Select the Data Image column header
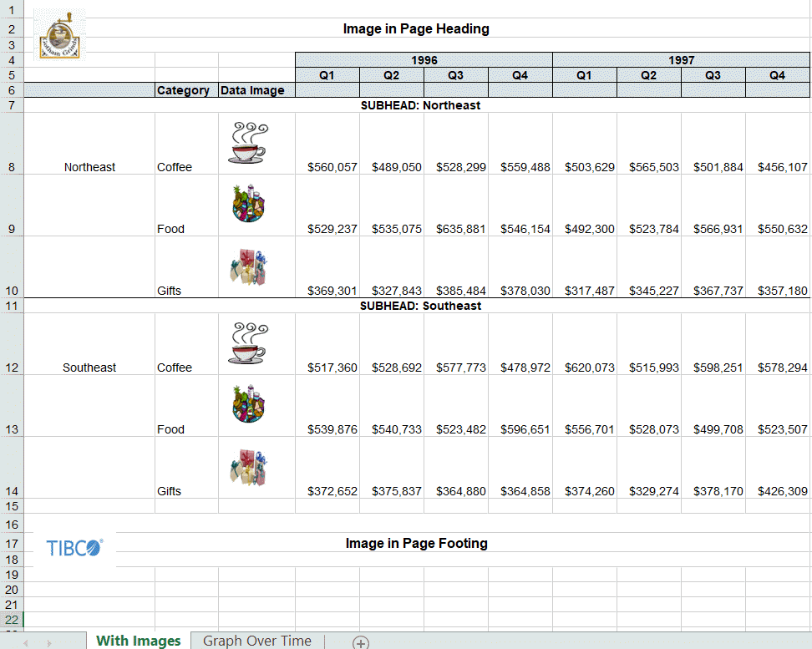This screenshot has width=812, height=649. (256, 90)
